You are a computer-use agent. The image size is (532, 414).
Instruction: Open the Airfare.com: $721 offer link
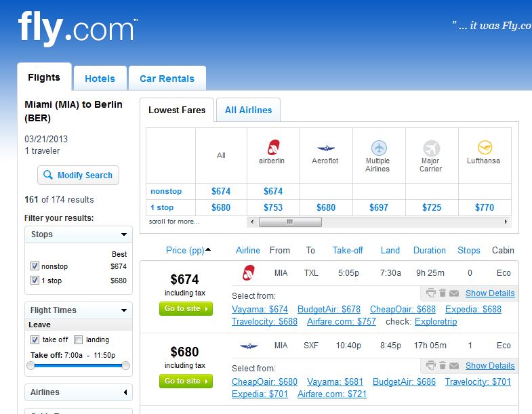coord(332,394)
